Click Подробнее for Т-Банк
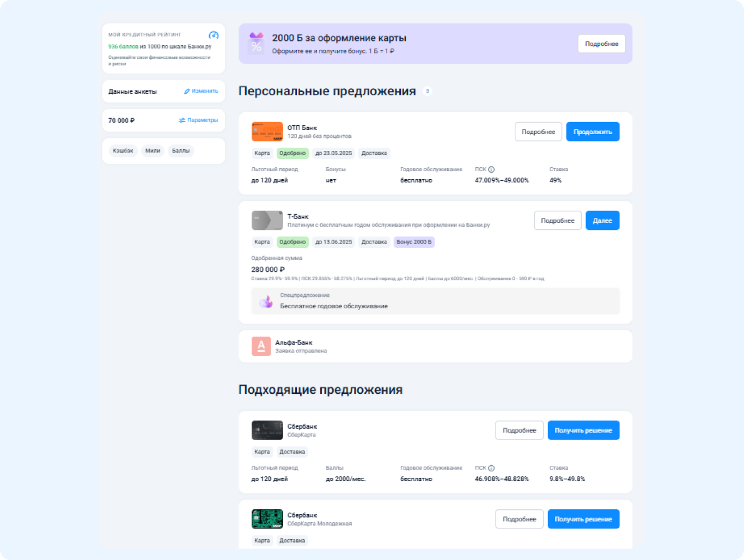Viewport: 744px width, 560px height. coord(558,221)
